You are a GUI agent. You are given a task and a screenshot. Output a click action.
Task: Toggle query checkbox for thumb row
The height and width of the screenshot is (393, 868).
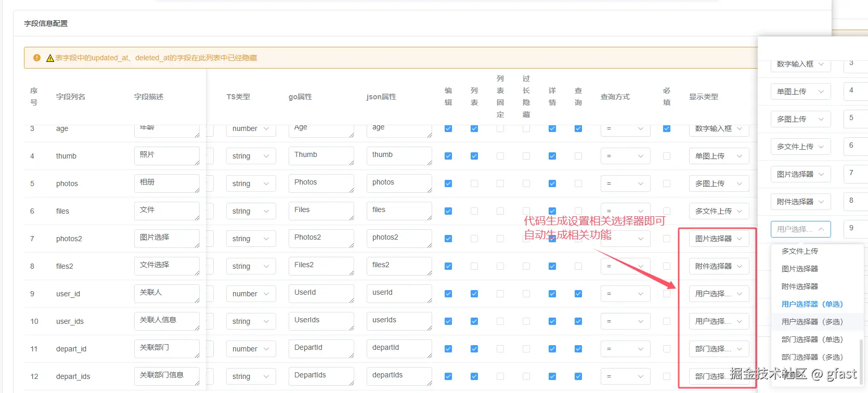578,156
